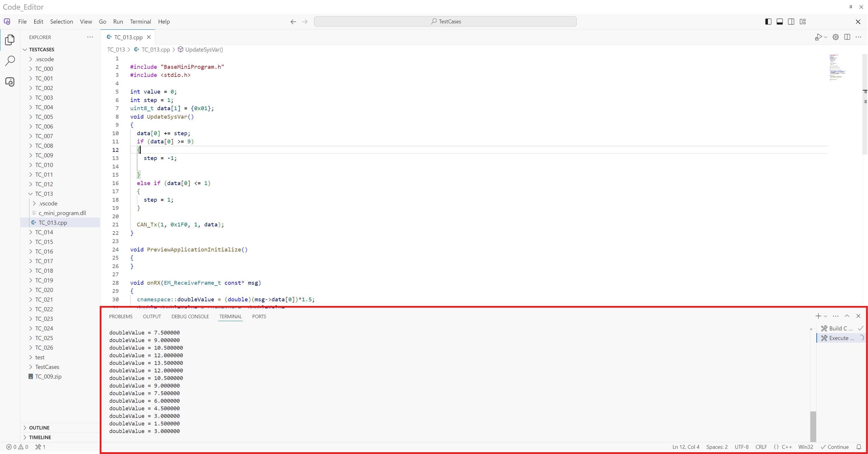Click the customize layout icon
Image resolution: width=868 pixels, height=454 pixels.
click(x=803, y=22)
